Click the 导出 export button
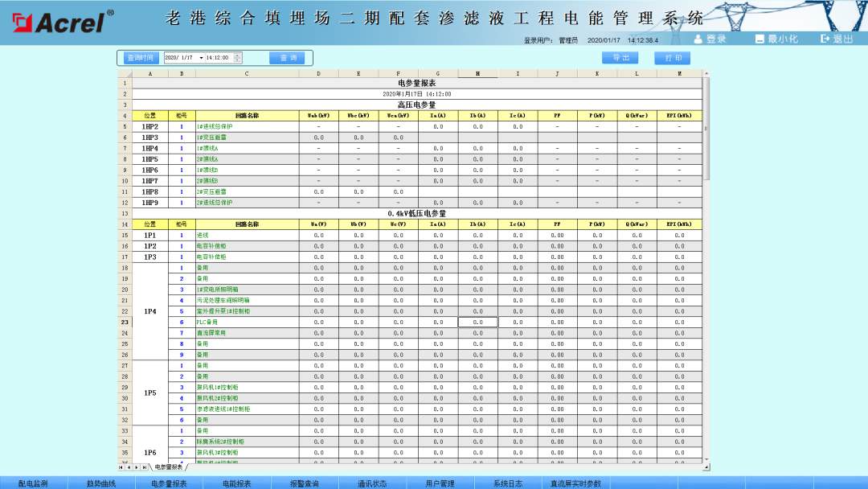 point(620,58)
